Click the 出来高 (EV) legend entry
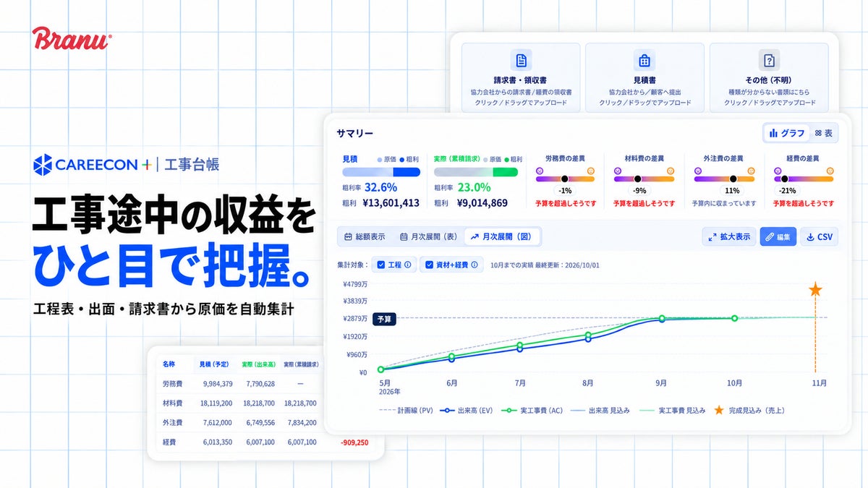Screen dimensions: 868x488 pyautogui.click(x=466, y=410)
